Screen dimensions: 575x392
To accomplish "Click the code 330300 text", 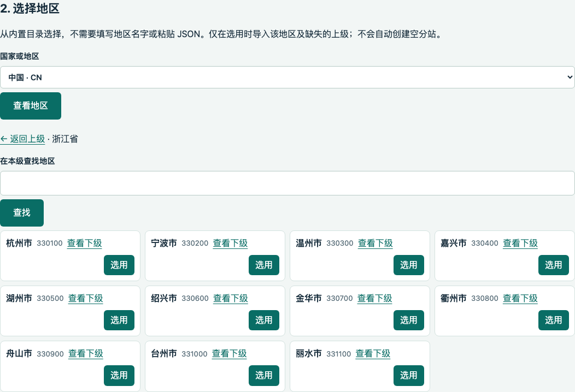I will tap(339, 243).
